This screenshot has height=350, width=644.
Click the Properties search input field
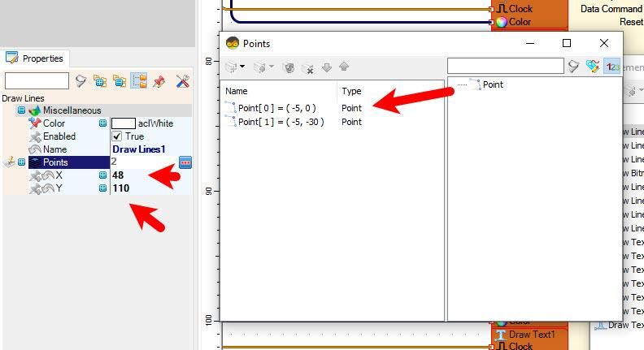pos(37,81)
